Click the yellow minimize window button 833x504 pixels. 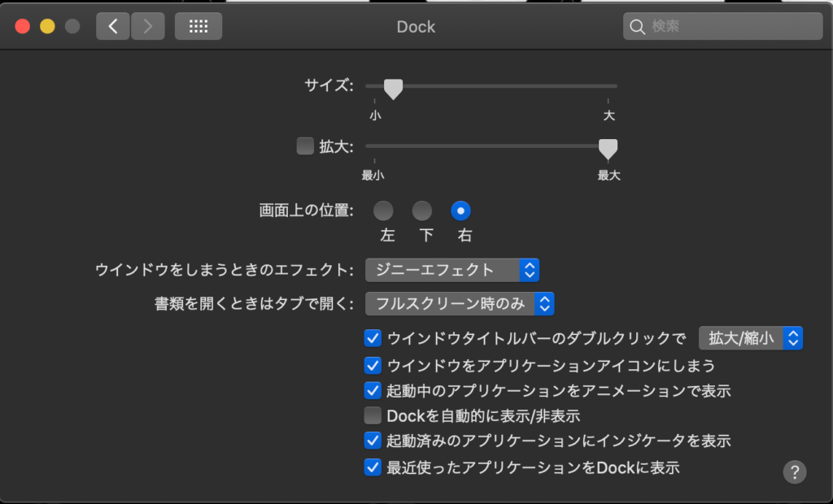pos(47,26)
